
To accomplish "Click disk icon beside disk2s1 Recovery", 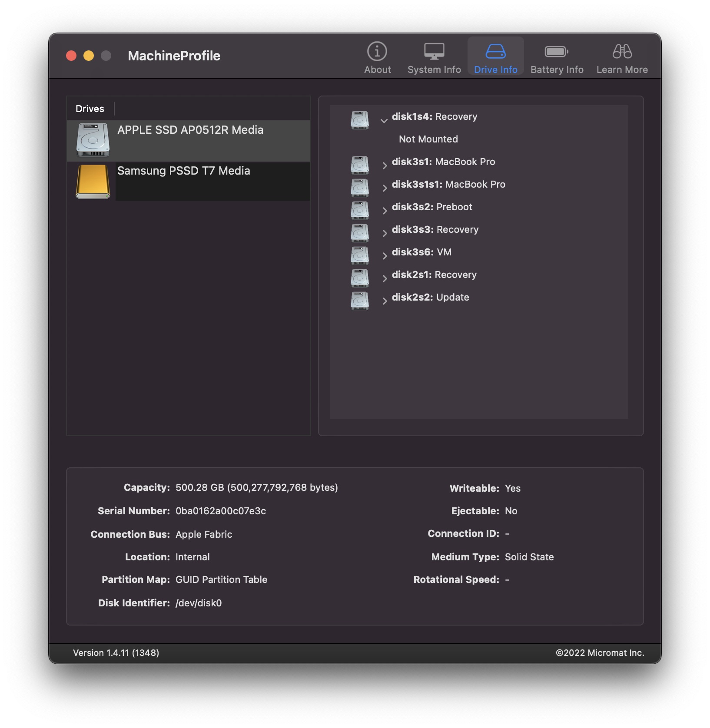I will [360, 278].
